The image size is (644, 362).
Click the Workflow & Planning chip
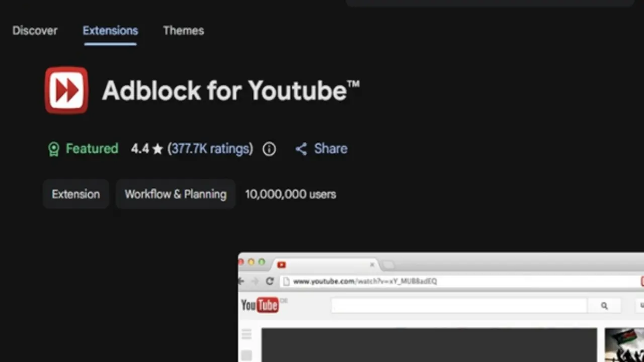[x=176, y=194]
